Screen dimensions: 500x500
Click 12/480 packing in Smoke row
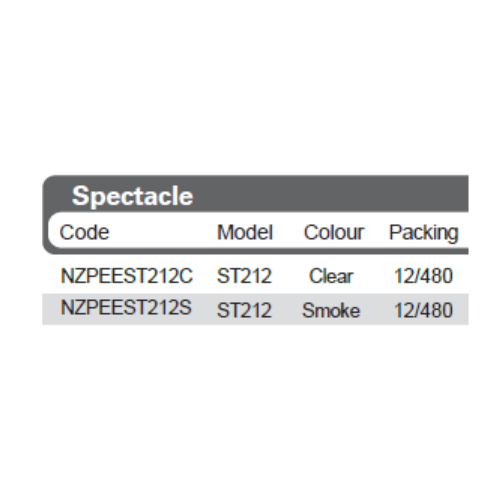tap(423, 310)
